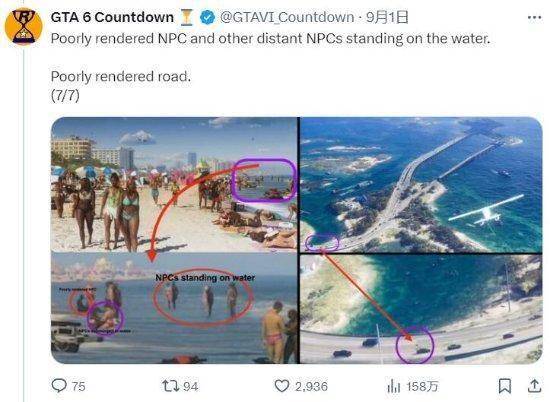
Task: Open the reply icon with 75 comments
Action: (x=59, y=385)
